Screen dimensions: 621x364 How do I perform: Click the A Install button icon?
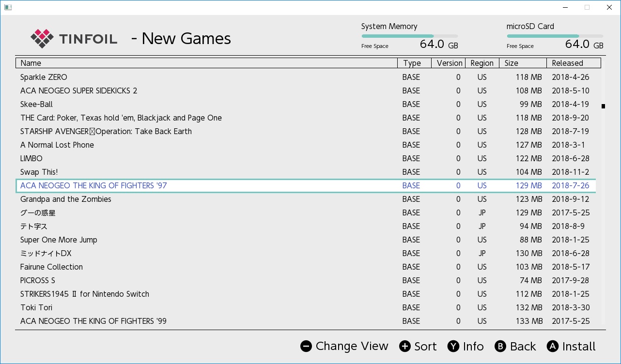[x=553, y=346]
